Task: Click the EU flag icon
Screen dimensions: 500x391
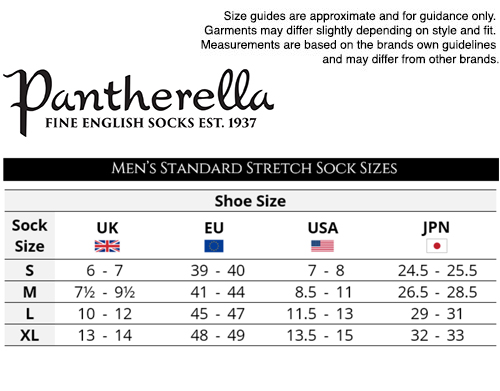Action: 214,246
